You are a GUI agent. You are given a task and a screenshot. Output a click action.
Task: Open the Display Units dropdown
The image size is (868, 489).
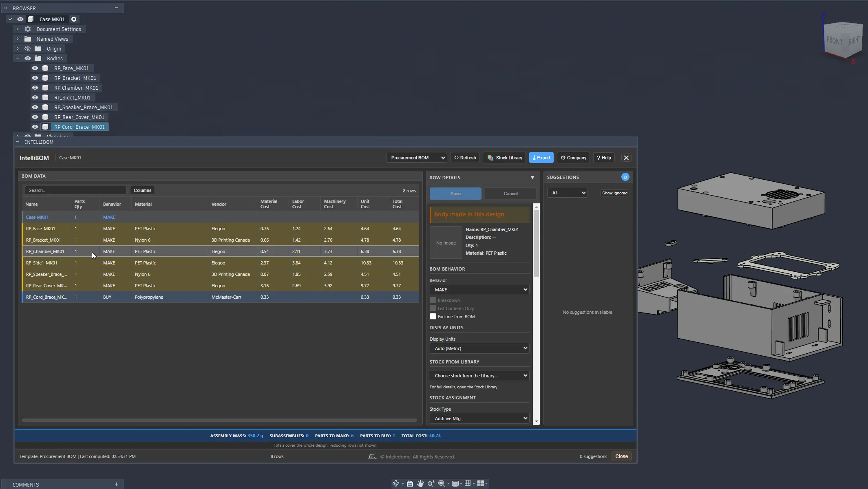pos(479,348)
